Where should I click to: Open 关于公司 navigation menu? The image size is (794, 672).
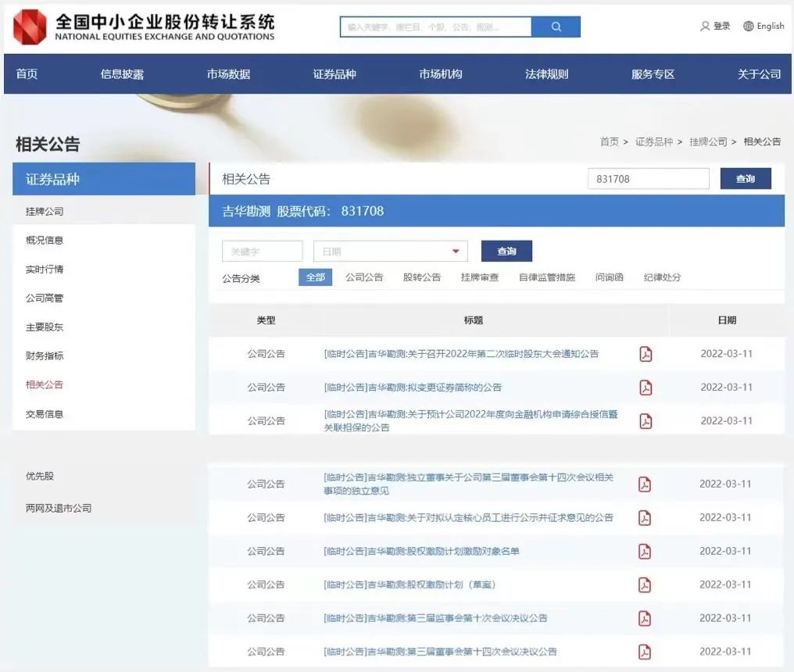(x=759, y=74)
